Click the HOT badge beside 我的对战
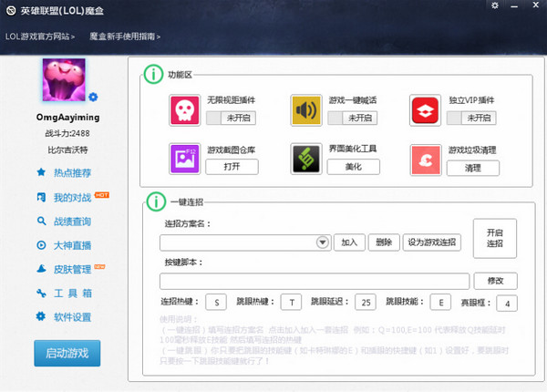The image size is (547, 392). (102, 195)
